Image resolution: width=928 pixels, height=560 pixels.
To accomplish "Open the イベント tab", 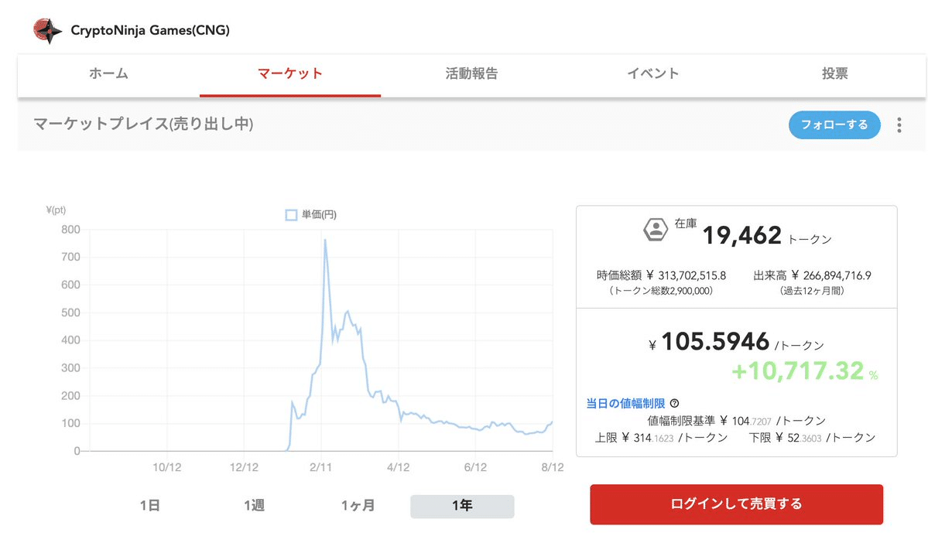I will 652,73.
